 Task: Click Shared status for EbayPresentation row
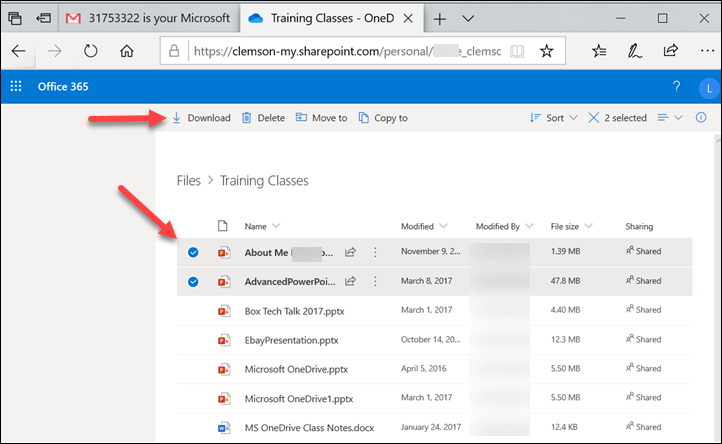pyautogui.click(x=644, y=339)
